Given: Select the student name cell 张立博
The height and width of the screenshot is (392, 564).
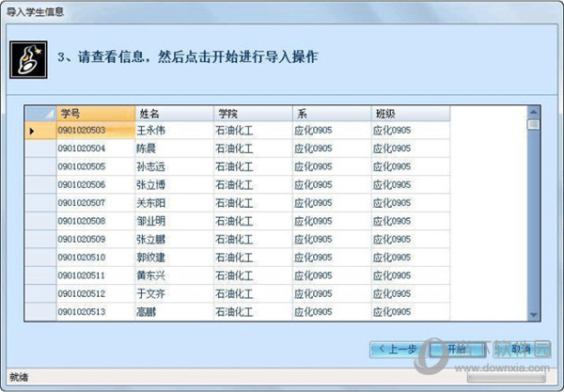Looking at the screenshot, I should tap(173, 184).
